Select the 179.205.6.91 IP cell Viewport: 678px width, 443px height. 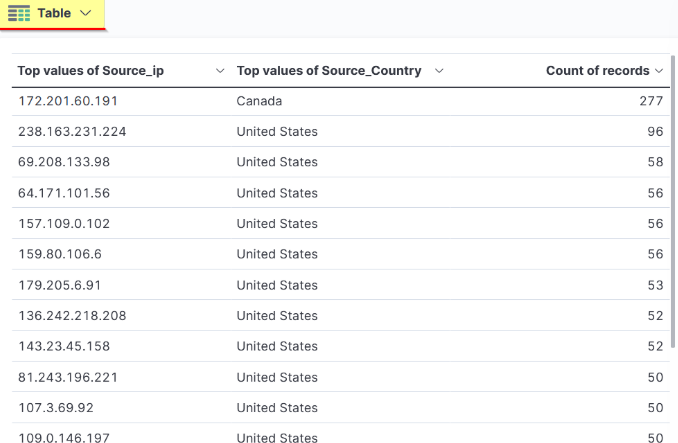click(x=60, y=285)
